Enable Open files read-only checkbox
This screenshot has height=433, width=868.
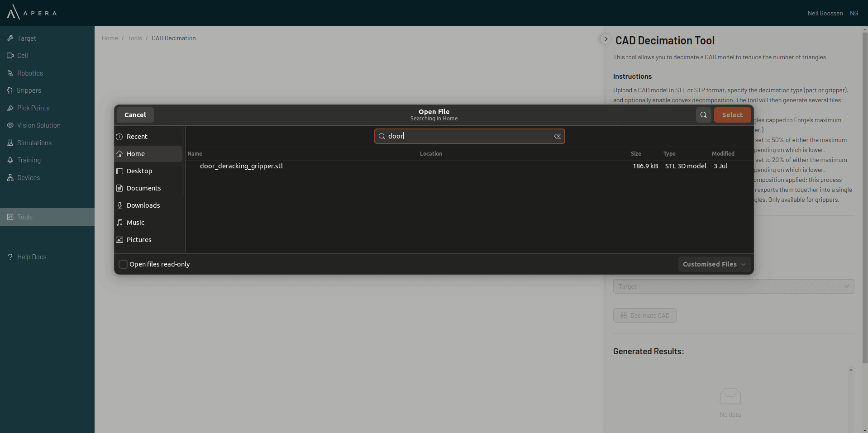[123, 264]
